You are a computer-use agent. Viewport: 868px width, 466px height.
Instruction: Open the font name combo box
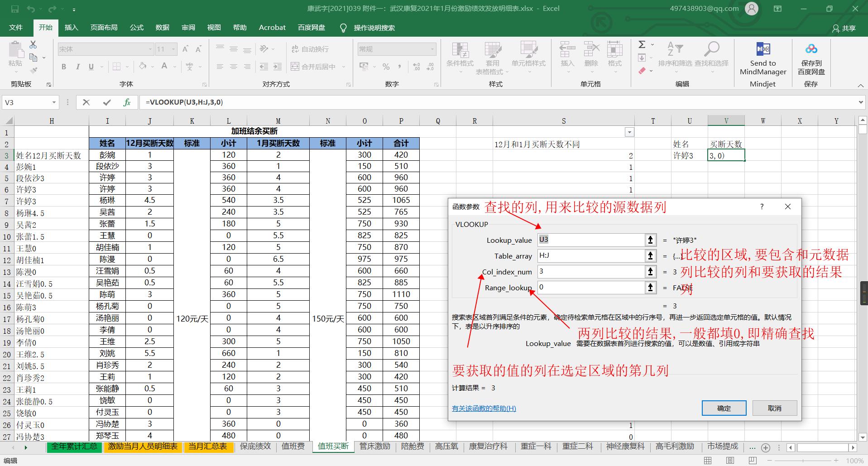coord(106,49)
